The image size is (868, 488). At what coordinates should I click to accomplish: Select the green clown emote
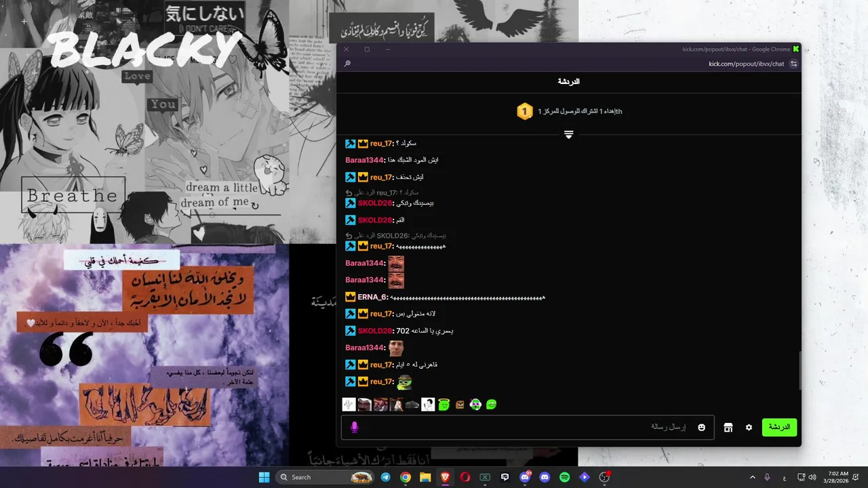[475, 405]
